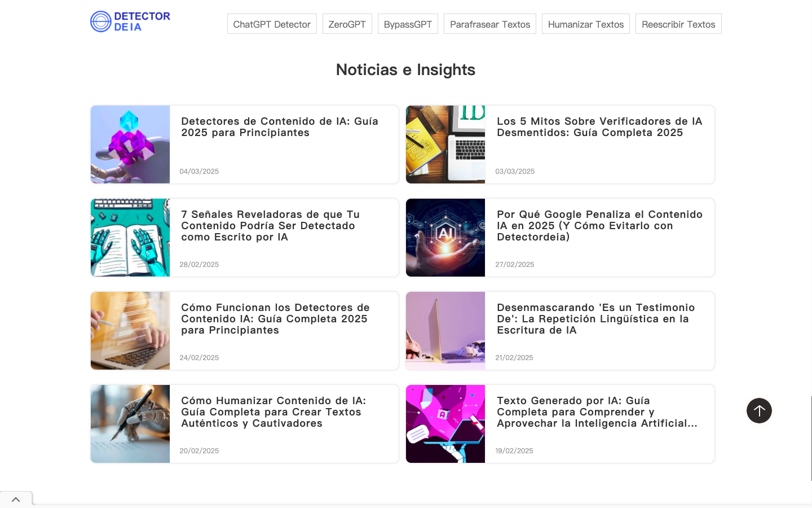Click the 'Noticias e Insights' heading

point(405,69)
